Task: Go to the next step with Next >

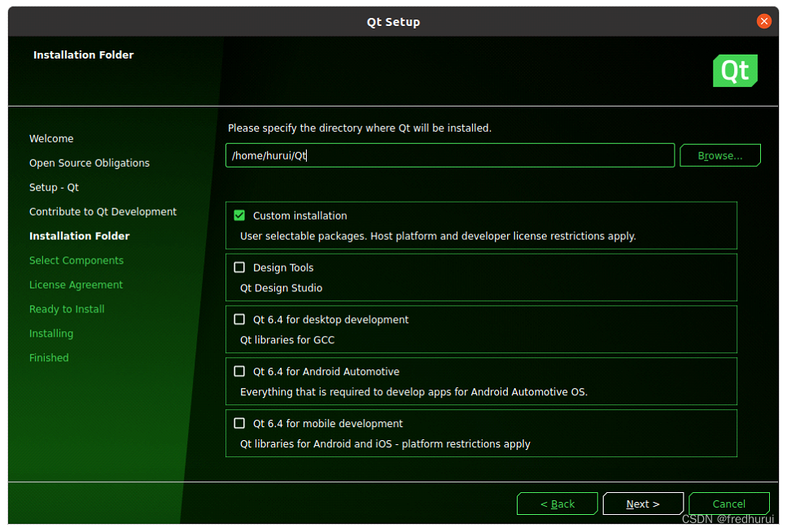Action: click(643, 504)
